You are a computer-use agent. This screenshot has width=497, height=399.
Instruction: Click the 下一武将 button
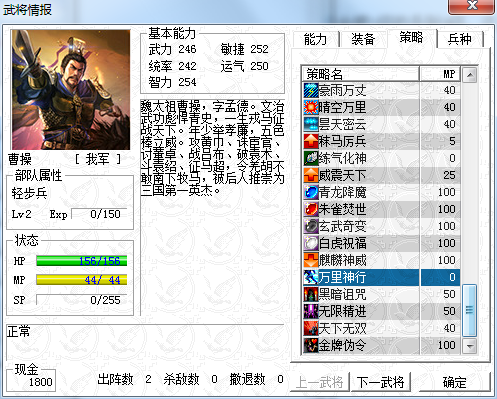coord(380,382)
